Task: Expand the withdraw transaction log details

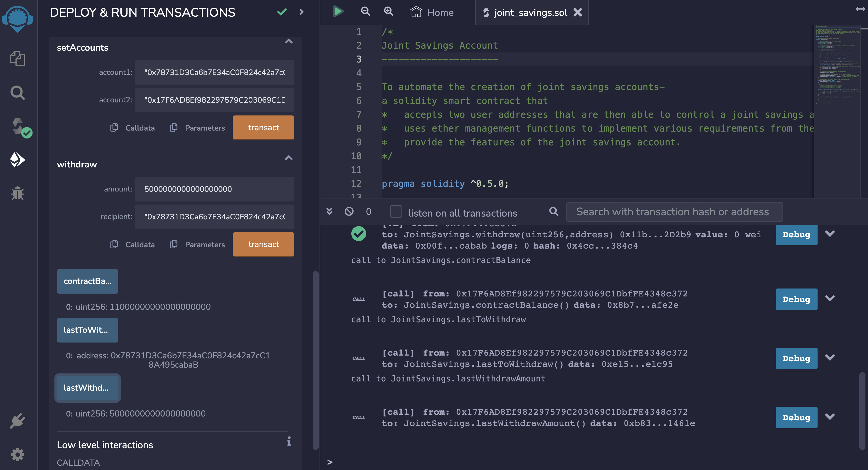Action: point(830,233)
